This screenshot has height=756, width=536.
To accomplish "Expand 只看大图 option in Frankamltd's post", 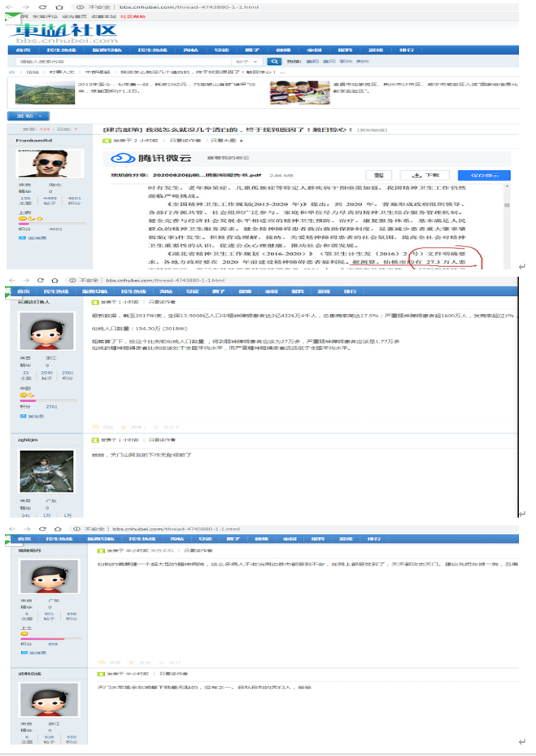I will click(x=227, y=141).
